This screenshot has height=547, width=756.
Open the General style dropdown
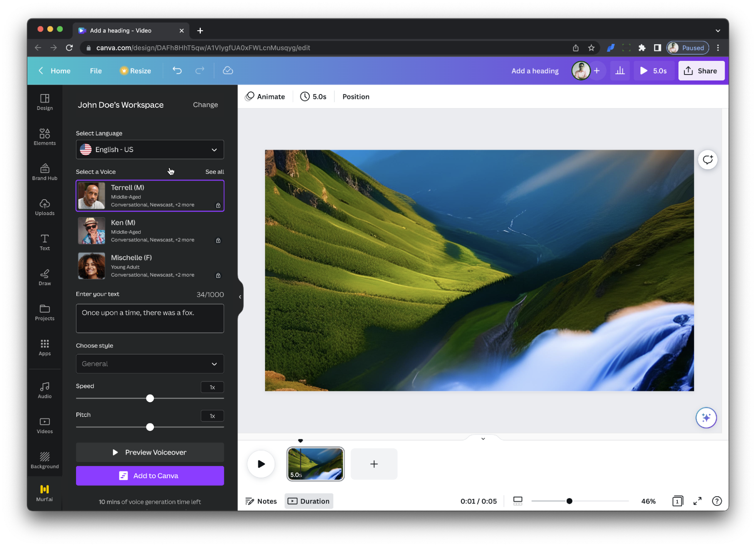click(x=150, y=364)
